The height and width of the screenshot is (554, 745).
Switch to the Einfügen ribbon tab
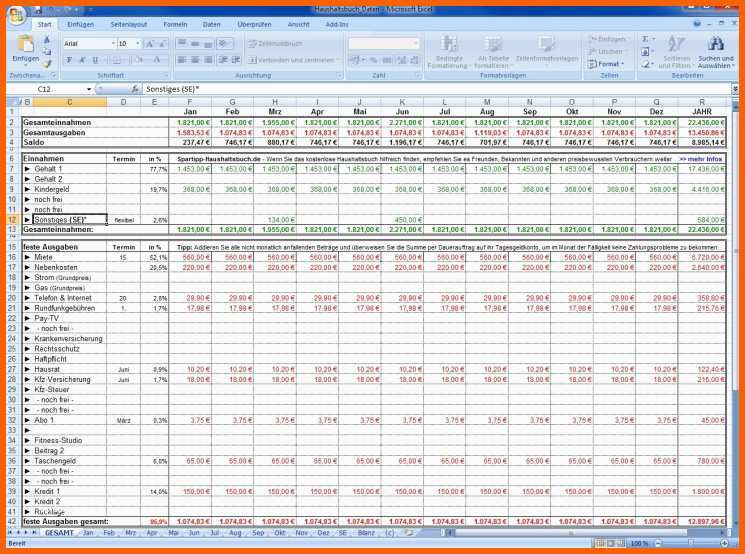pyautogui.click(x=80, y=24)
